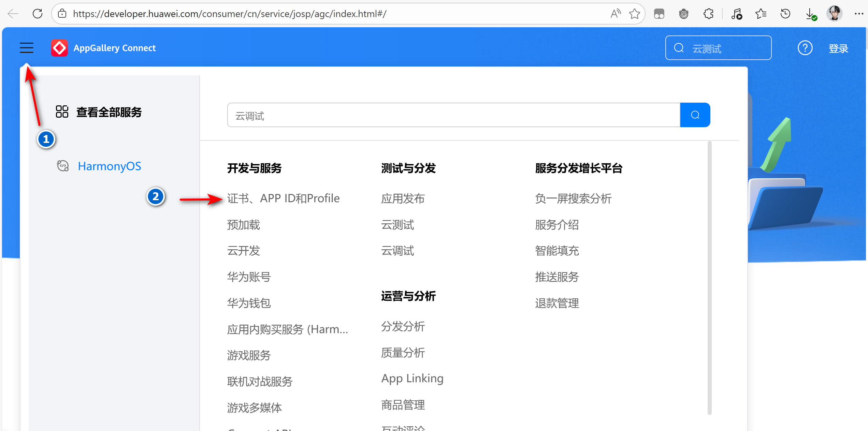Add page to favorites star icon
The image size is (868, 431).
635,14
